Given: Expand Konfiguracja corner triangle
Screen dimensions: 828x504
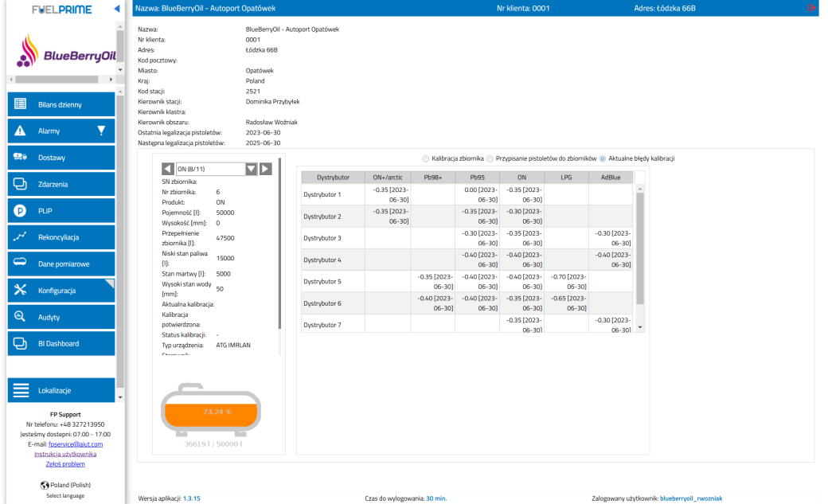Looking at the screenshot, I should (x=110, y=283).
